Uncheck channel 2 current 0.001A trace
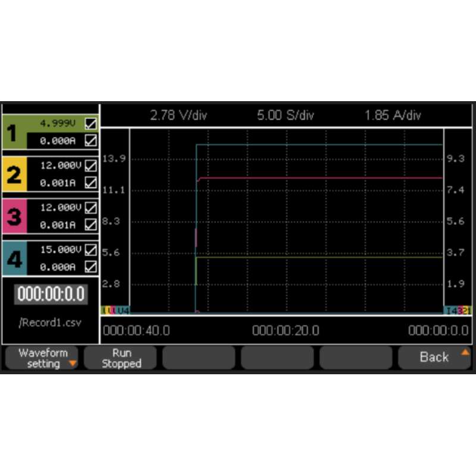This screenshot has height=476, width=476. click(x=91, y=183)
